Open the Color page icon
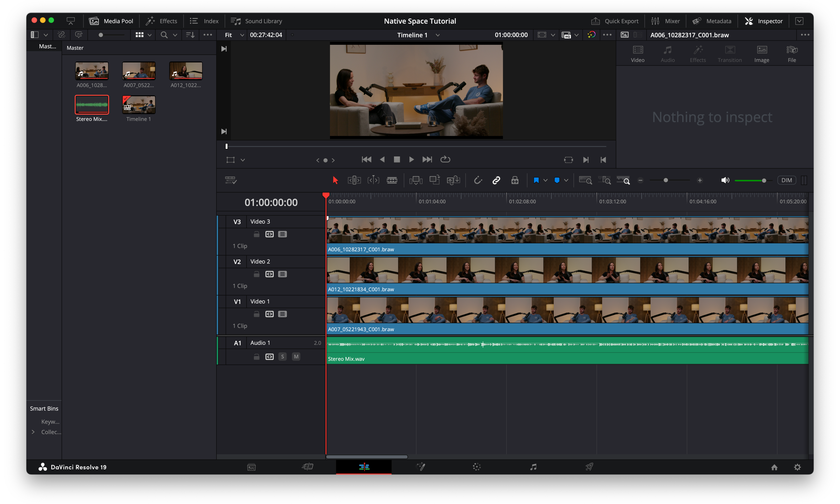The height and width of the screenshot is (504, 840). click(x=477, y=467)
